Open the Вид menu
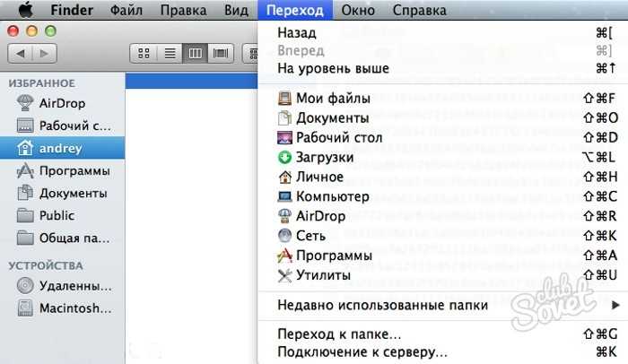Screen dimensions: 628x364 [236, 10]
